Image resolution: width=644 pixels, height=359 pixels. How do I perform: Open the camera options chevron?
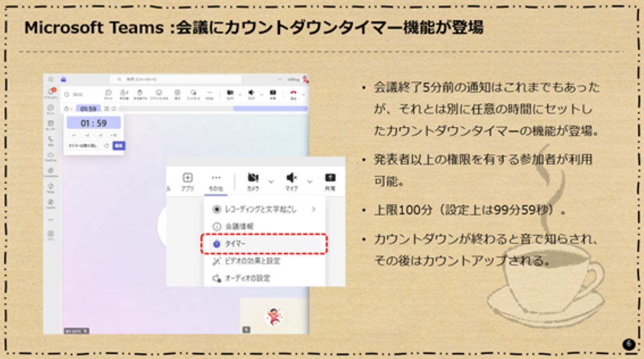coord(270,181)
